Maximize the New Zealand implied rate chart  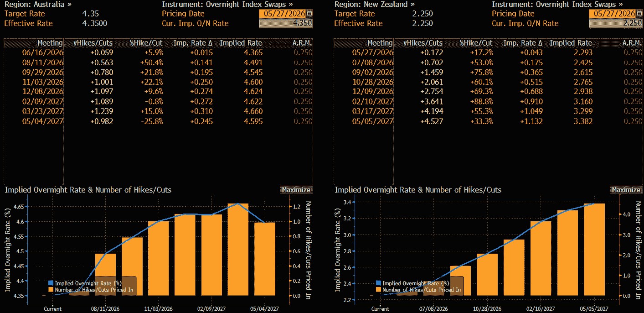tap(626, 190)
